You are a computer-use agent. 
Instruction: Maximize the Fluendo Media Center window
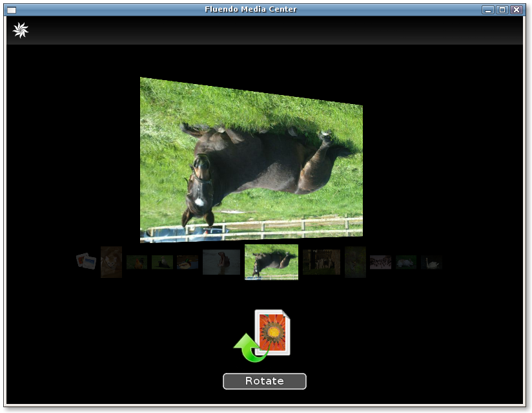point(502,10)
